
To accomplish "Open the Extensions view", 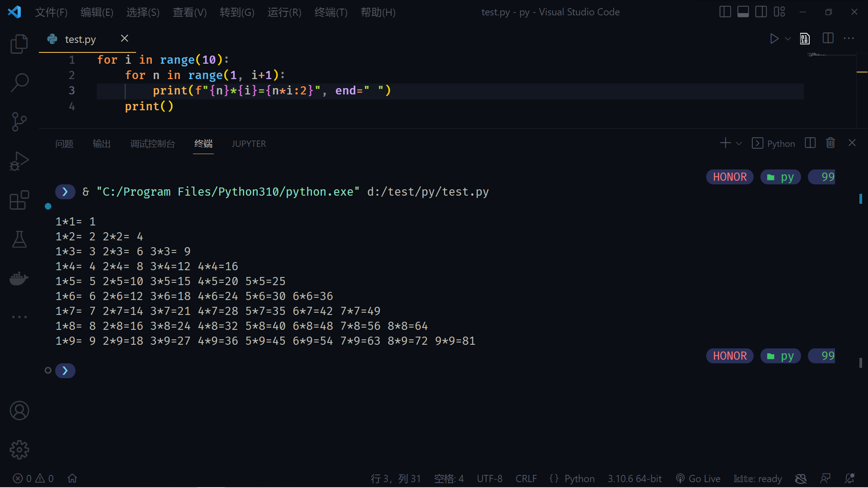I will [19, 200].
